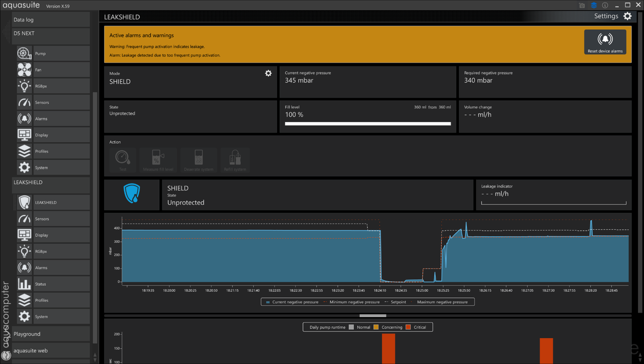The width and height of the screenshot is (644, 364).
Task: Expand the aquasuite web section
Action: click(x=51, y=350)
